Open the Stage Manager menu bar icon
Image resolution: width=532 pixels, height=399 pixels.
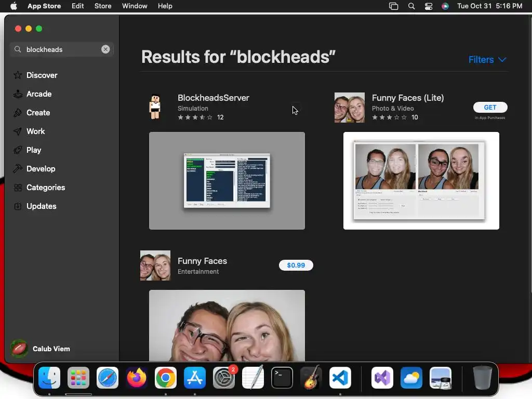394,6
